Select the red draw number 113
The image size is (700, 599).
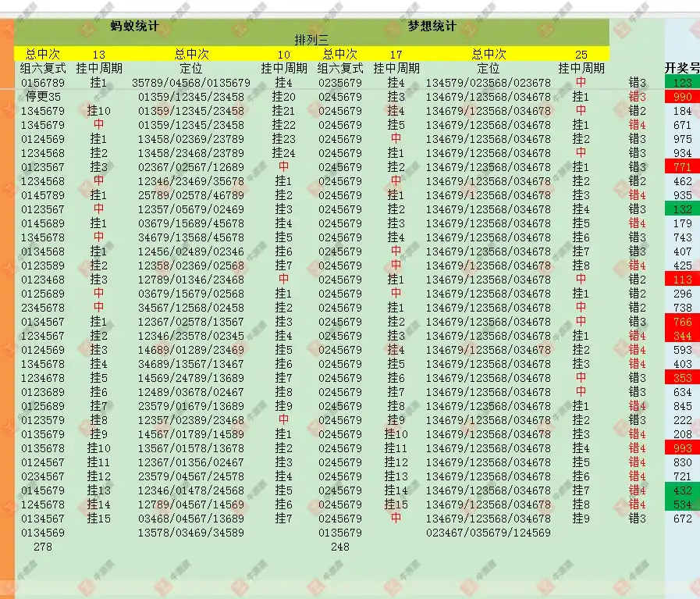[682, 280]
